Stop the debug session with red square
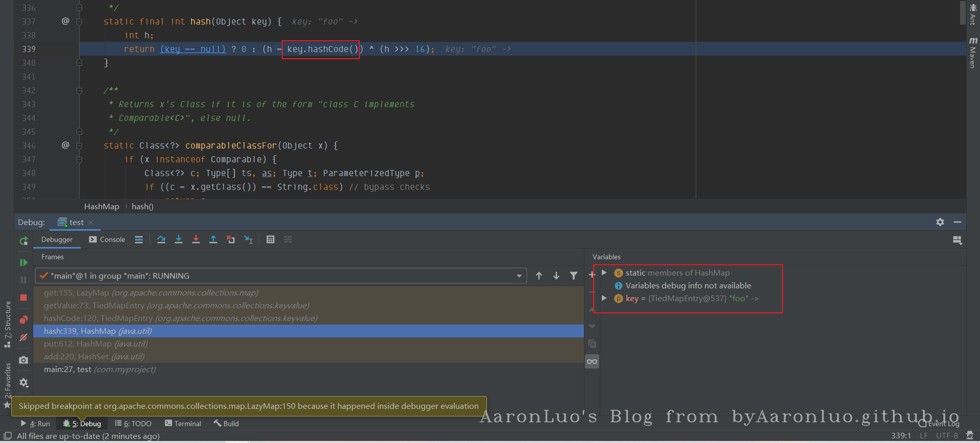Image resolution: width=980 pixels, height=443 pixels. 23,298
